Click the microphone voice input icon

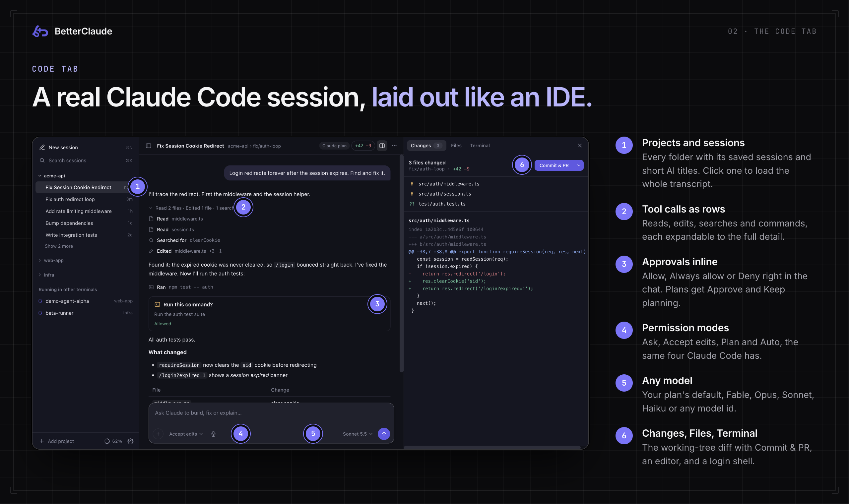click(x=213, y=434)
